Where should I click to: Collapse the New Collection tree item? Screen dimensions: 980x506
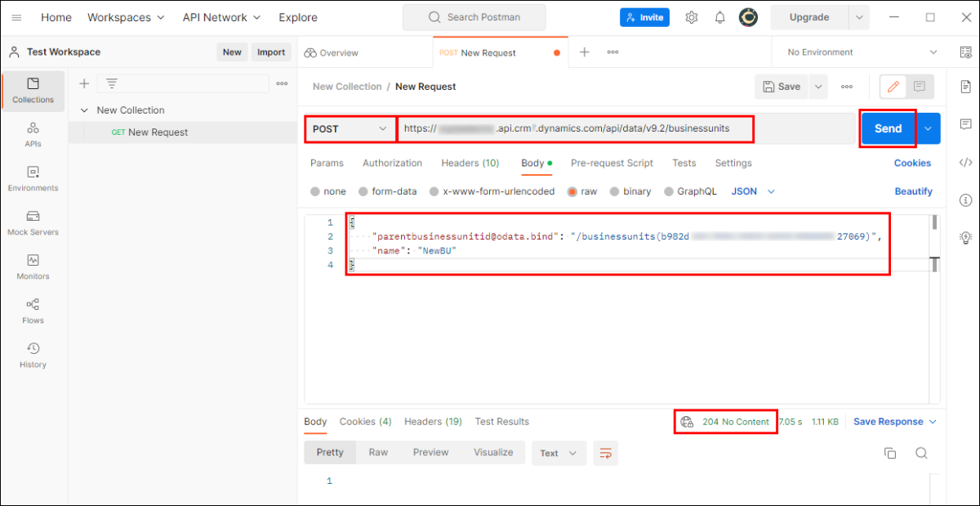pyautogui.click(x=84, y=110)
